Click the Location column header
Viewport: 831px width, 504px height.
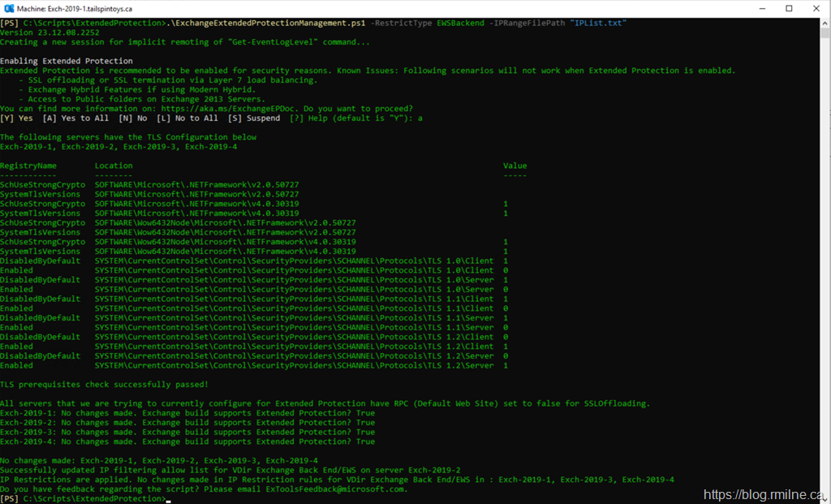(114, 166)
